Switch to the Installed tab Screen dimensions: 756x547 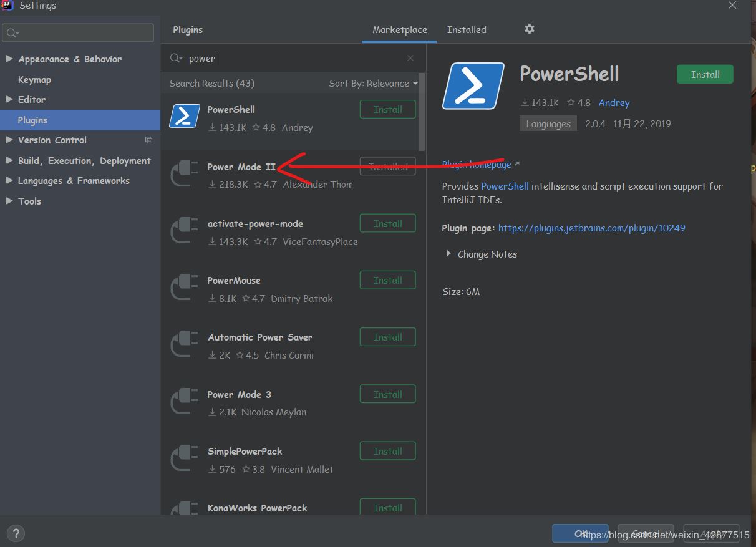click(x=467, y=30)
